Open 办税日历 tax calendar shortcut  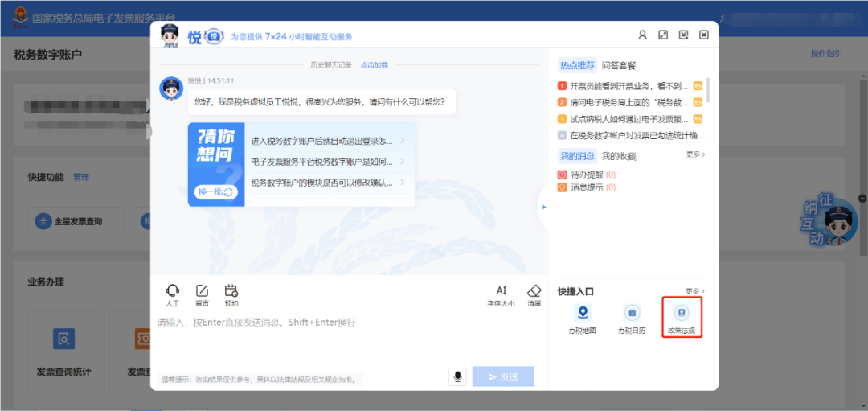point(632,318)
